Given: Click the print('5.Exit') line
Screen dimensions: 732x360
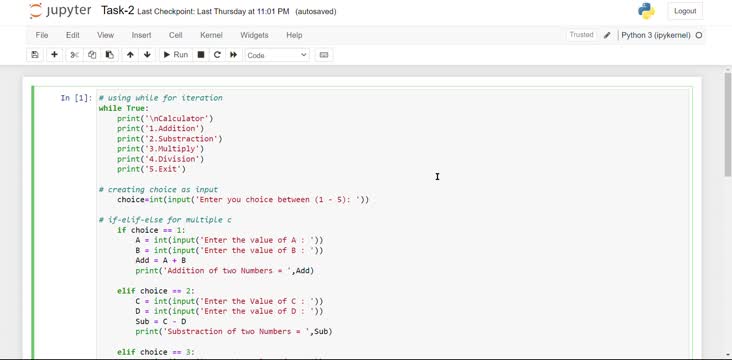Looking at the screenshot, I should [151, 169].
